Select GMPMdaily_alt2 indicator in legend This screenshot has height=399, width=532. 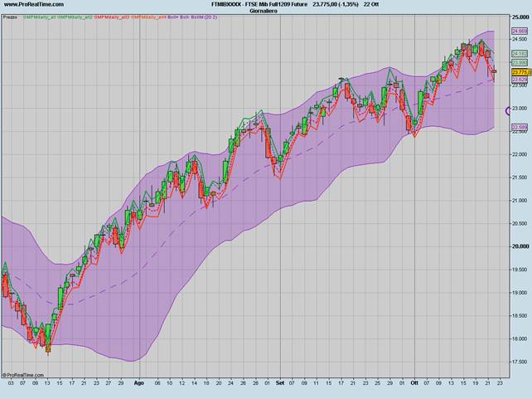[75, 17]
